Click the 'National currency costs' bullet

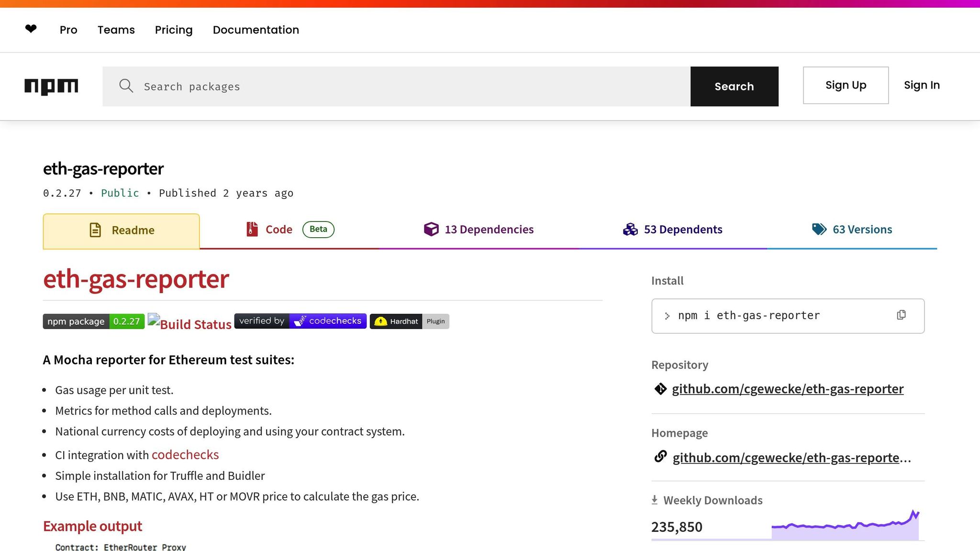pos(230,431)
